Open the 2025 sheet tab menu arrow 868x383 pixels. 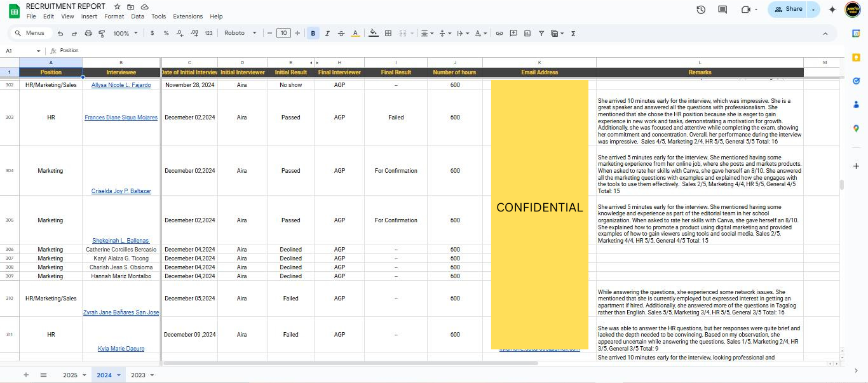click(83, 375)
